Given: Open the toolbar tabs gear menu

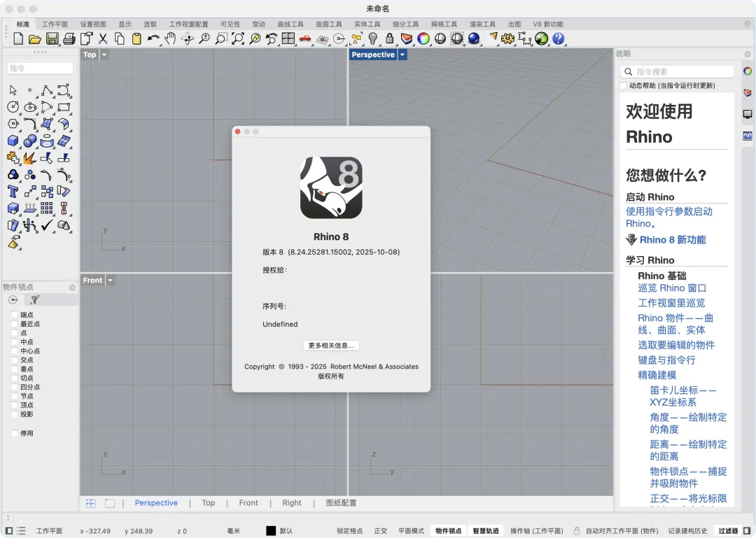Looking at the screenshot, I should point(748,24).
